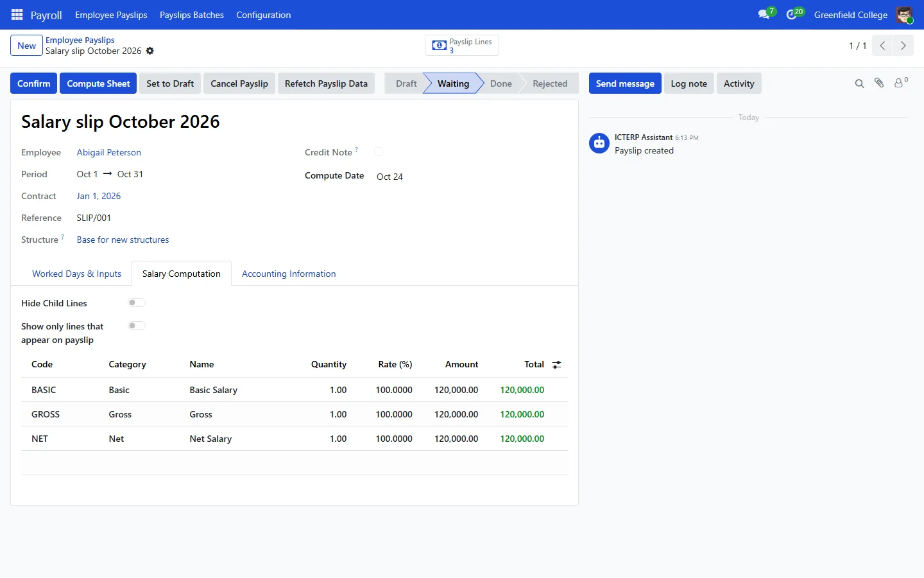Screen dimensions: 924x578
Task: Open attachments via the paperclip icon
Action: coord(879,83)
